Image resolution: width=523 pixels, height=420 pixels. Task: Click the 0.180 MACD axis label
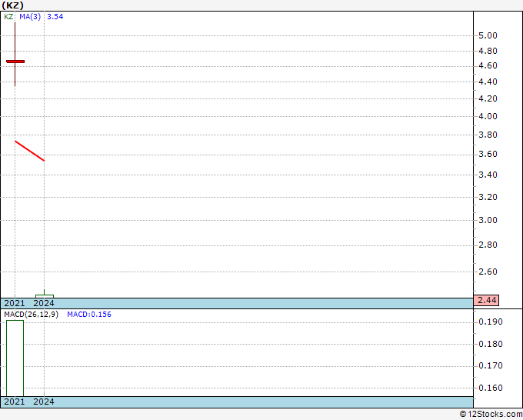click(491, 345)
